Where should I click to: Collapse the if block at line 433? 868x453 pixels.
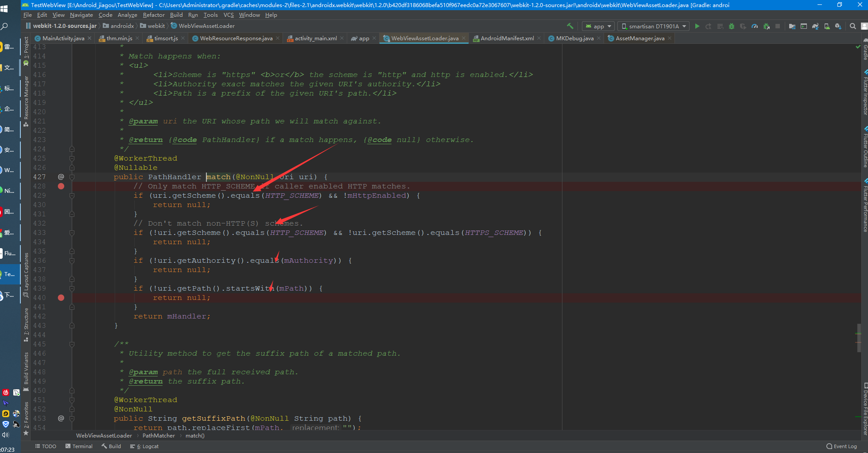72,232
